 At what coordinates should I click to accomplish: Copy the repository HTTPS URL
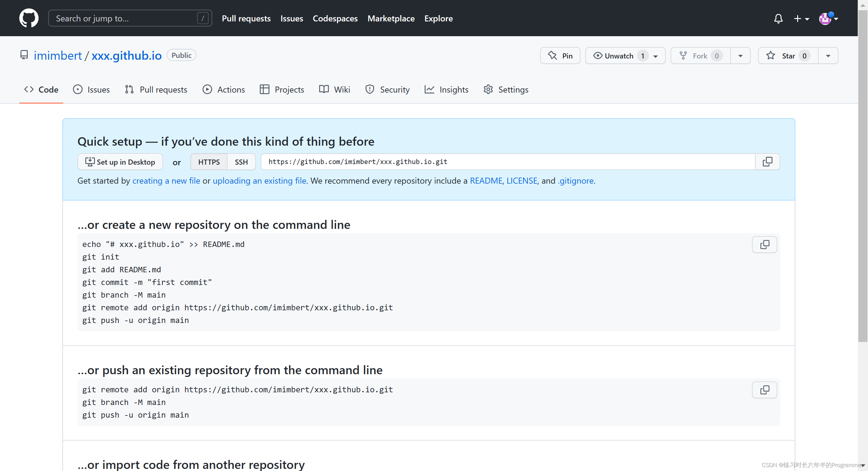767,162
